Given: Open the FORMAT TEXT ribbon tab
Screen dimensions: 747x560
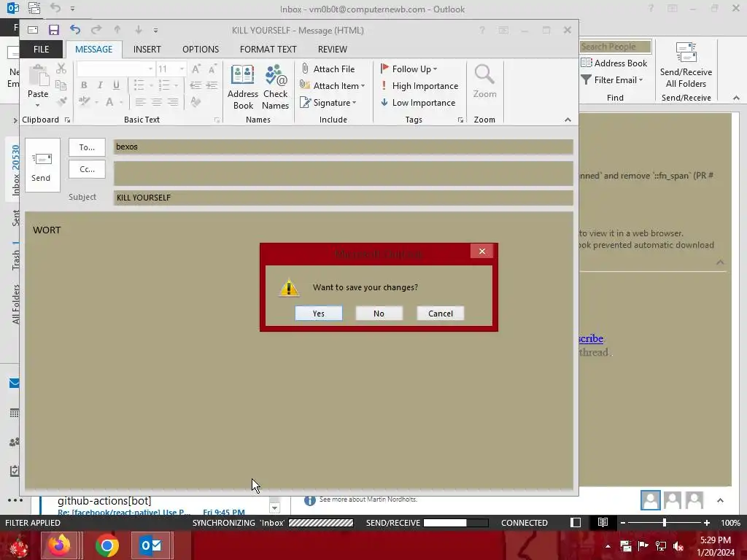Looking at the screenshot, I should (x=268, y=50).
